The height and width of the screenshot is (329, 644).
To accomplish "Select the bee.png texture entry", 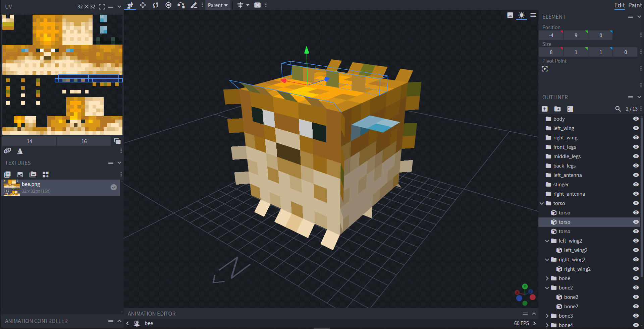I will 61,188.
